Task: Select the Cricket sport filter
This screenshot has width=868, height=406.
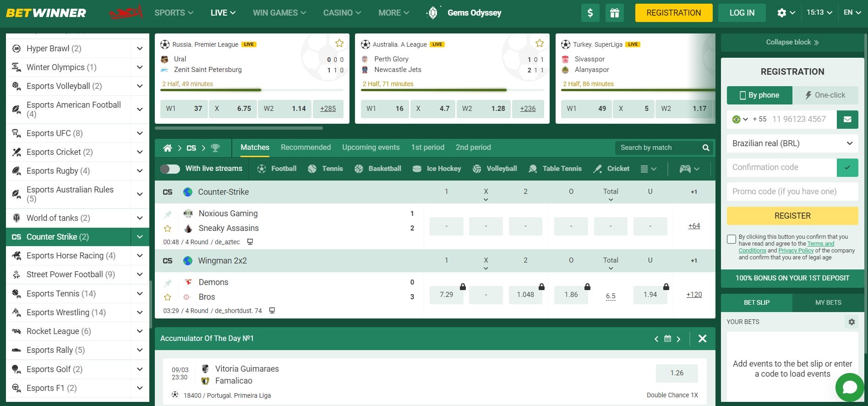Action: click(x=611, y=169)
